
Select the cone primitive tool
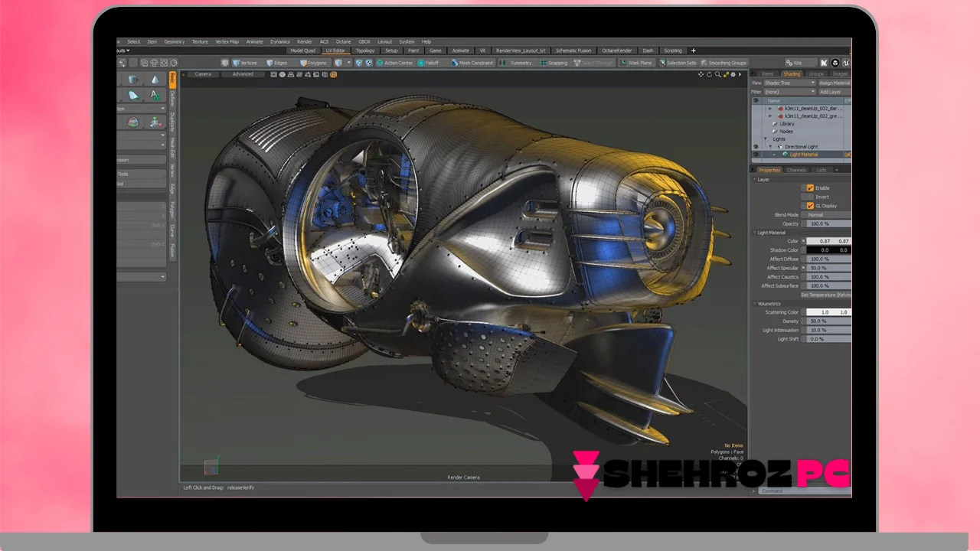[x=155, y=80]
